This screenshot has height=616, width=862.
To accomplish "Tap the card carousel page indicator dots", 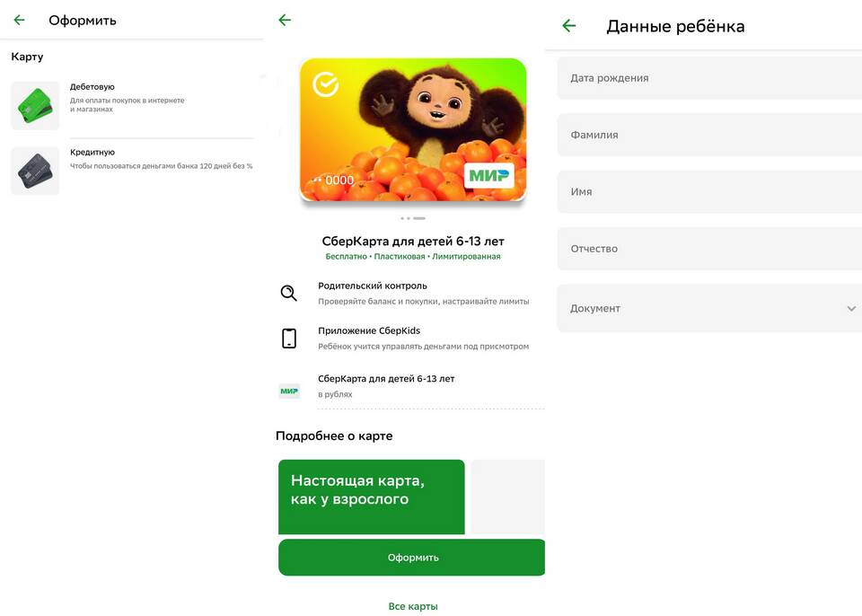I will 413,218.
